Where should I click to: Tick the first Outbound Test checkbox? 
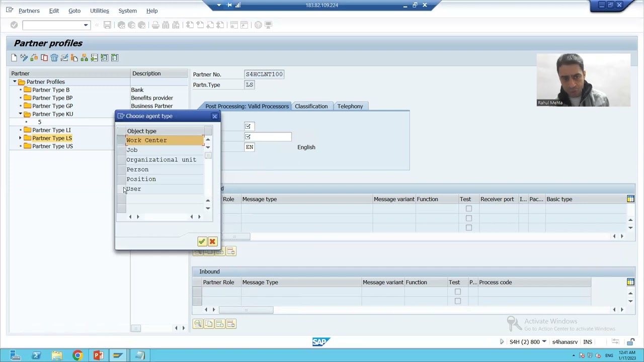pos(468,209)
